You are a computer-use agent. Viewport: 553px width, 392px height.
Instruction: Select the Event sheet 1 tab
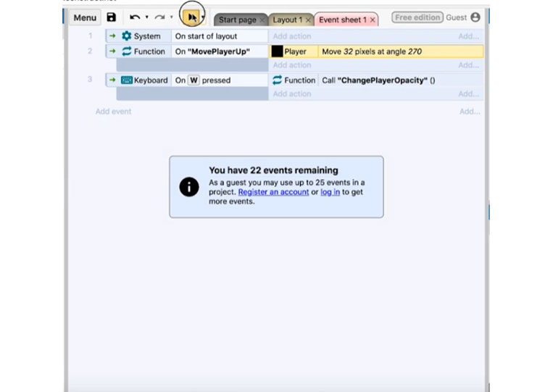(342, 20)
